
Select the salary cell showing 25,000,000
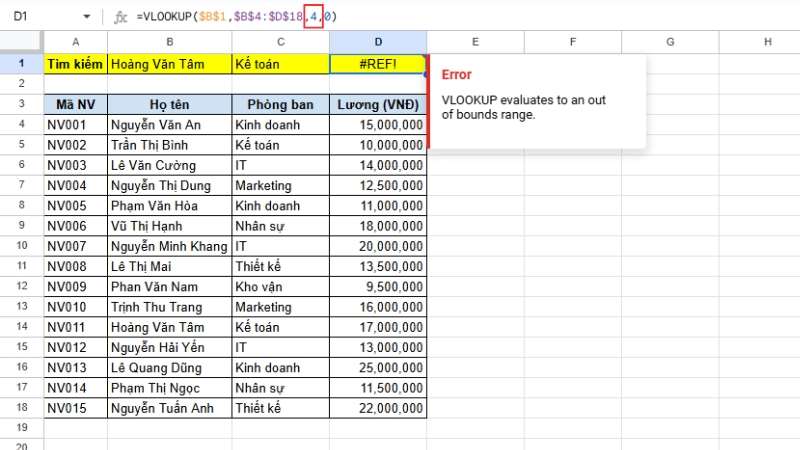pyautogui.click(x=378, y=367)
